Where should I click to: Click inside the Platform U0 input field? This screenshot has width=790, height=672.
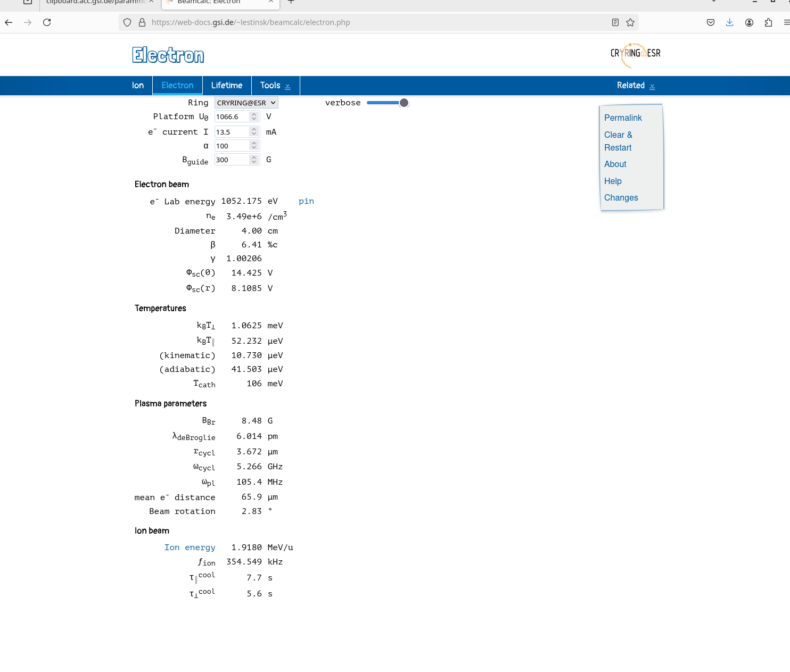coord(233,117)
